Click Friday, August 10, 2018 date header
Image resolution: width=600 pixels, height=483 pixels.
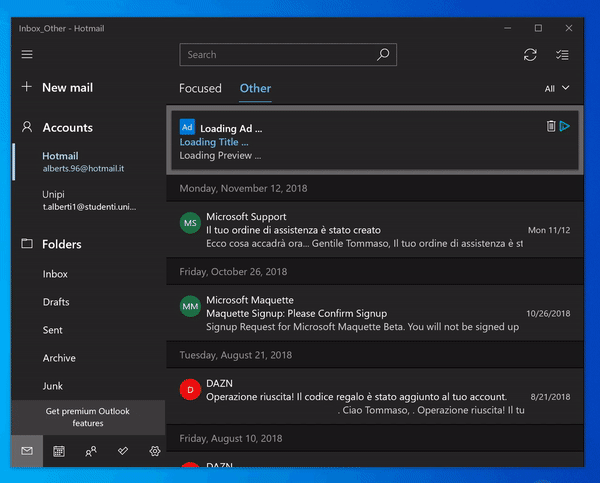[375, 439]
